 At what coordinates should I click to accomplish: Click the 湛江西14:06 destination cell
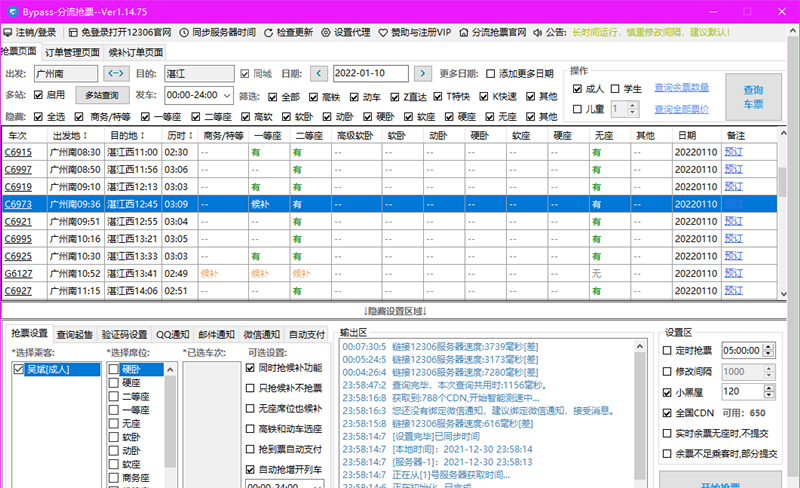click(133, 291)
